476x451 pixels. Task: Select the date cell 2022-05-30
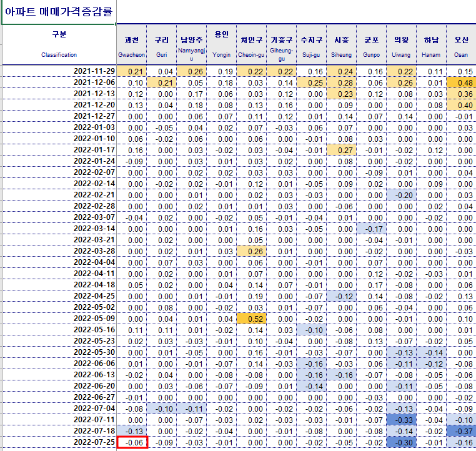[x=59, y=352]
